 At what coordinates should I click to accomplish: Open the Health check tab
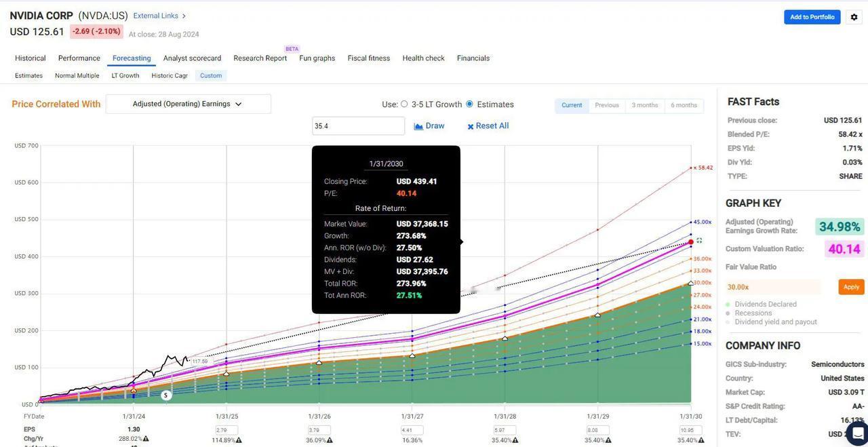423,58
